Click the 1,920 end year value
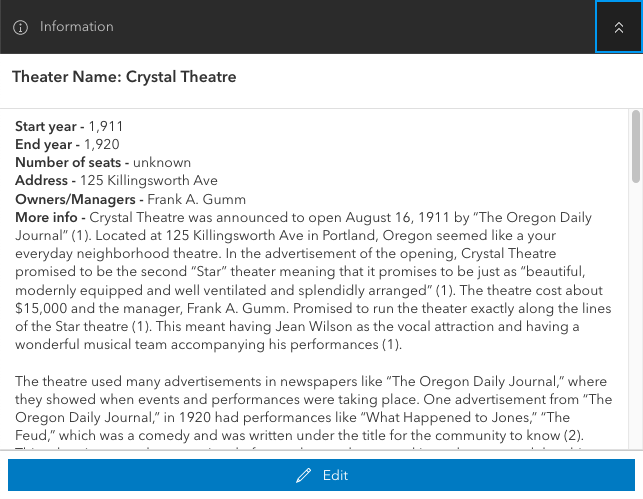This screenshot has width=643, height=499. [x=102, y=145]
